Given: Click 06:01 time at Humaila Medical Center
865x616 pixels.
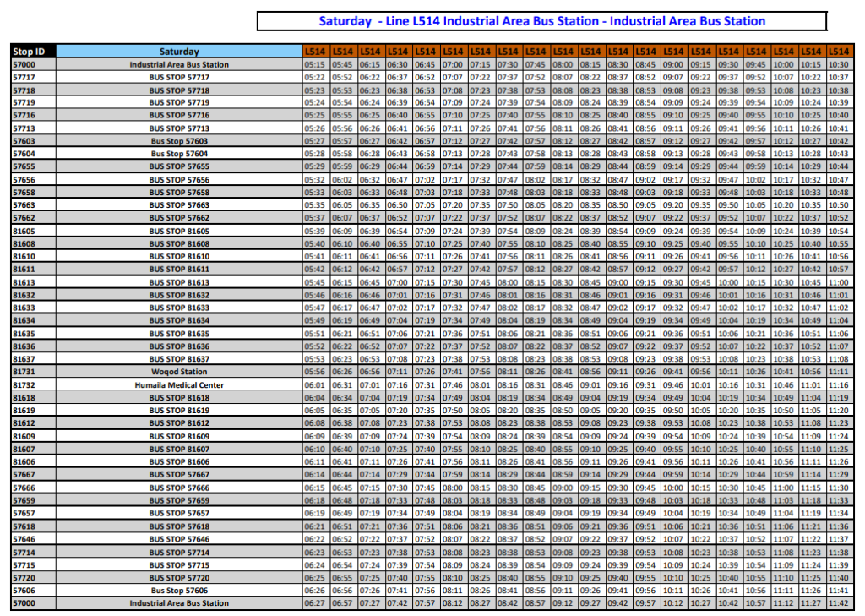Looking at the screenshot, I should (314, 384).
